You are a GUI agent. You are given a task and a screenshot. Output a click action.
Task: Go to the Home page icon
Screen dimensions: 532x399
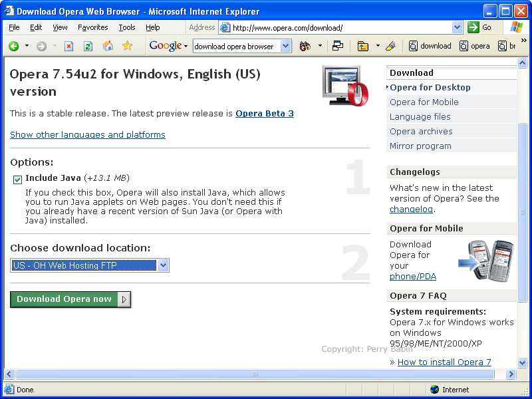click(x=108, y=46)
